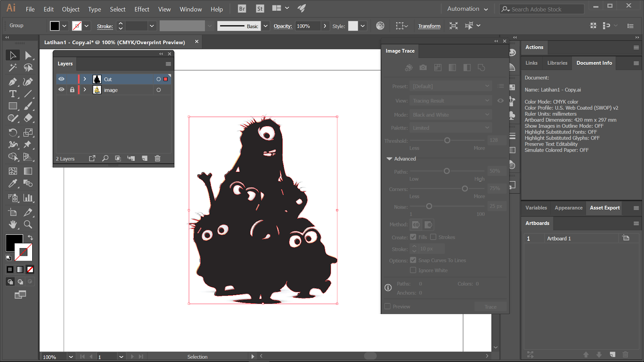Expand the Cut layer contents
Viewport: 644px width, 362px height.
pyautogui.click(x=85, y=79)
